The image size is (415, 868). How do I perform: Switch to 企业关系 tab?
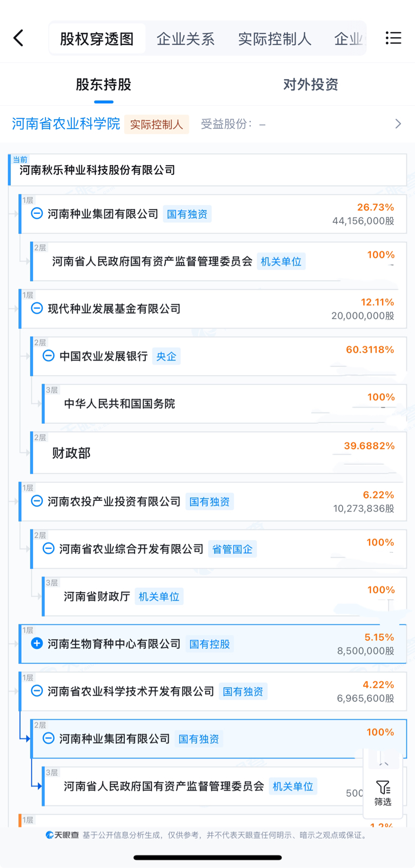[185, 39]
